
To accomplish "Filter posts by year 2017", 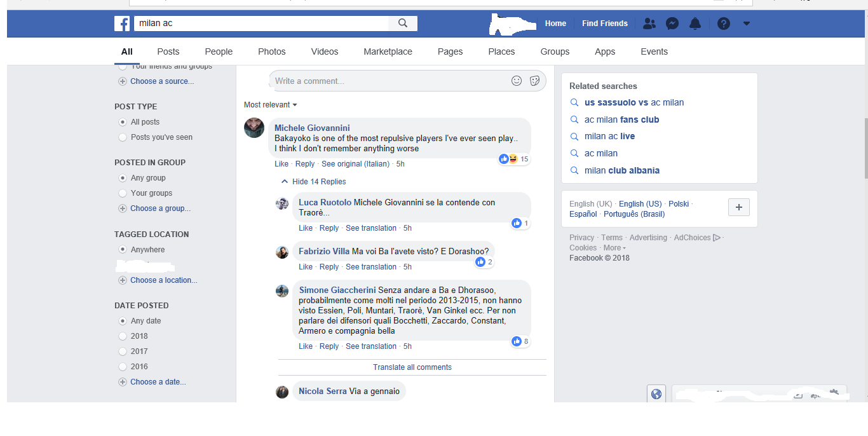I will click(123, 351).
